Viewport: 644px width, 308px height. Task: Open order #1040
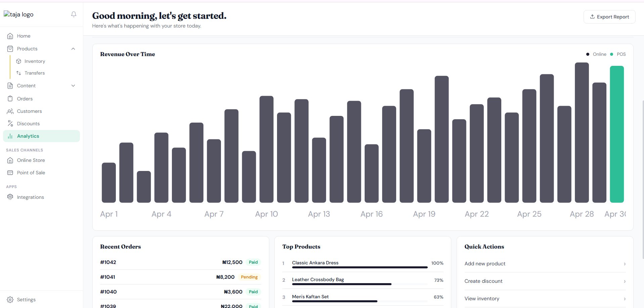(x=181, y=292)
